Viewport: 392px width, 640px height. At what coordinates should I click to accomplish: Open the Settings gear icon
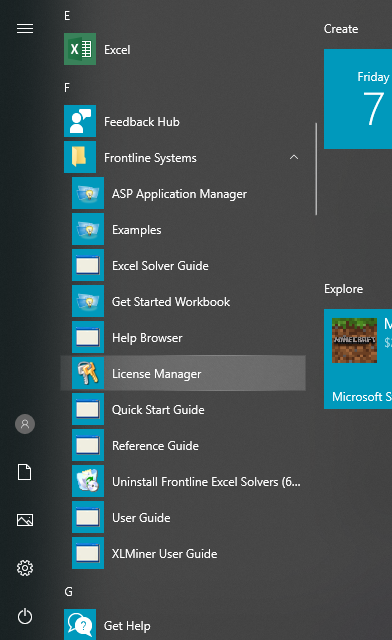[x=25, y=568]
